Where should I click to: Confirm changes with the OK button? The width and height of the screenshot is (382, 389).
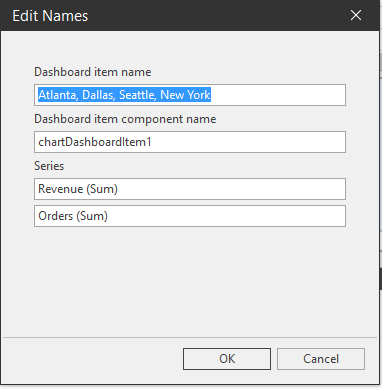(x=227, y=359)
